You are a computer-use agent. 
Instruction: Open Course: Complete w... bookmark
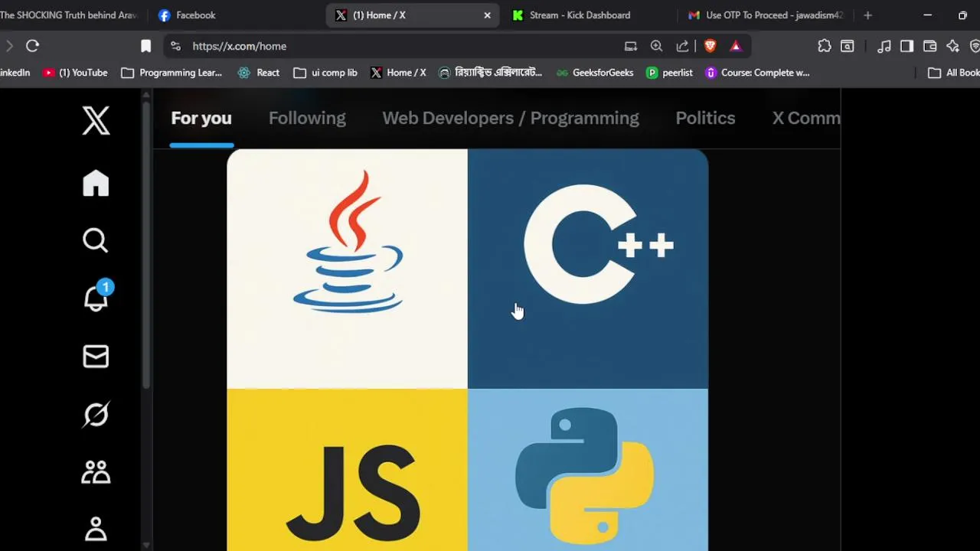tap(757, 73)
